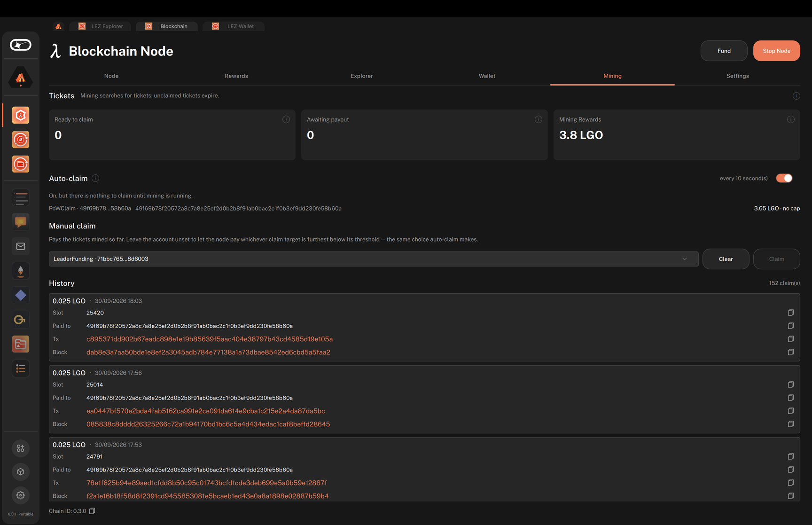Viewport: 812px width, 525px height.
Task: Copy slot 25420 value
Action: [791, 313]
